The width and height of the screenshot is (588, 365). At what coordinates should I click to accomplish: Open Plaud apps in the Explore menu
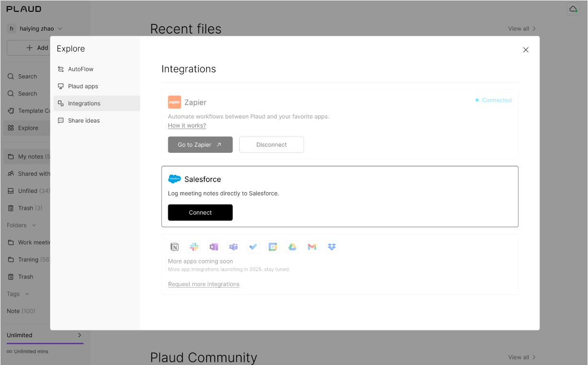(96, 86)
